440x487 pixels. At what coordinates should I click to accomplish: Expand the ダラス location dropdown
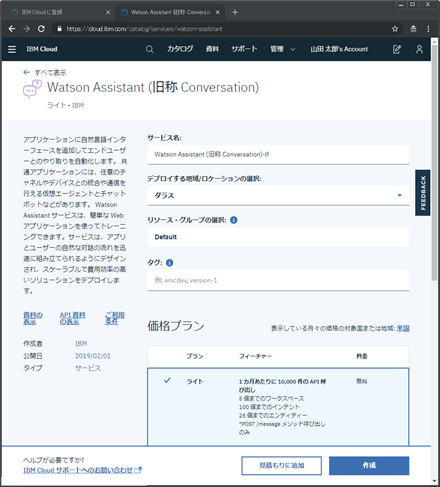278,196
